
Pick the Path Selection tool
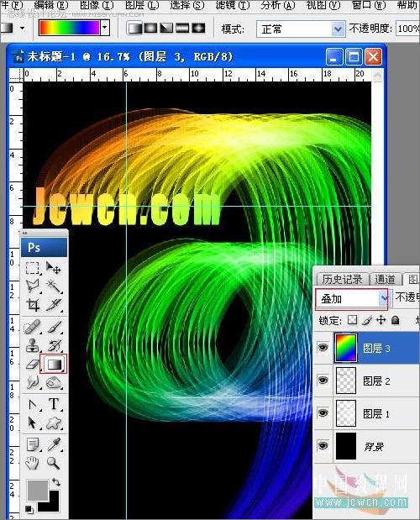tap(33, 423)
